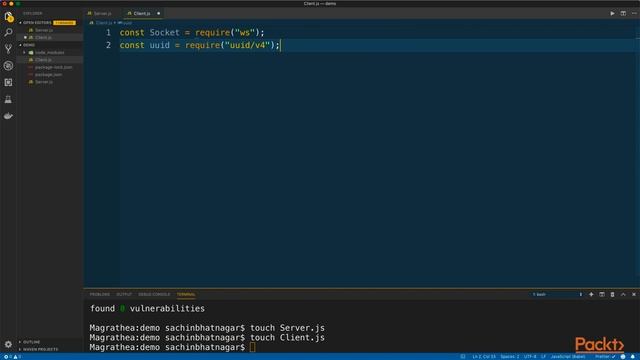Open the Extensions view icon

click(8, 82)
